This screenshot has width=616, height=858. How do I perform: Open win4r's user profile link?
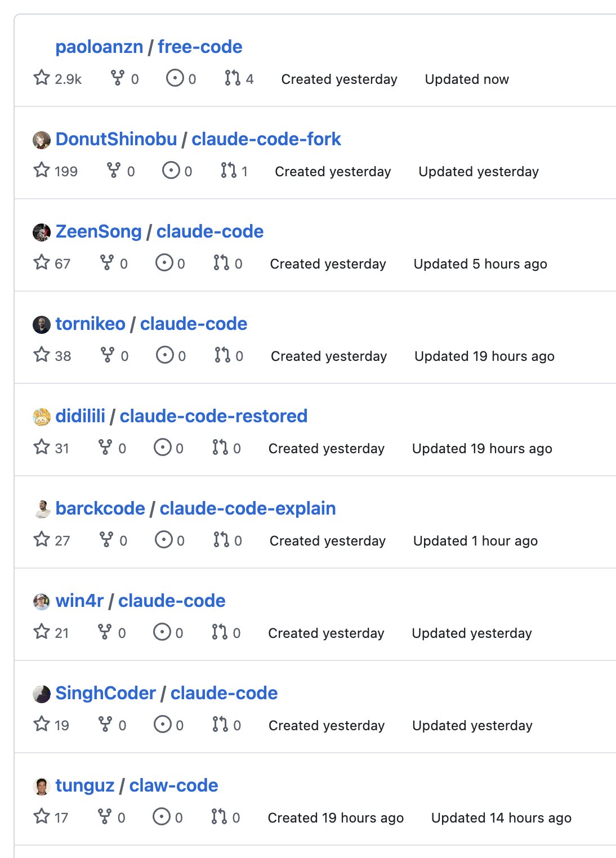(x=79, y=601)
